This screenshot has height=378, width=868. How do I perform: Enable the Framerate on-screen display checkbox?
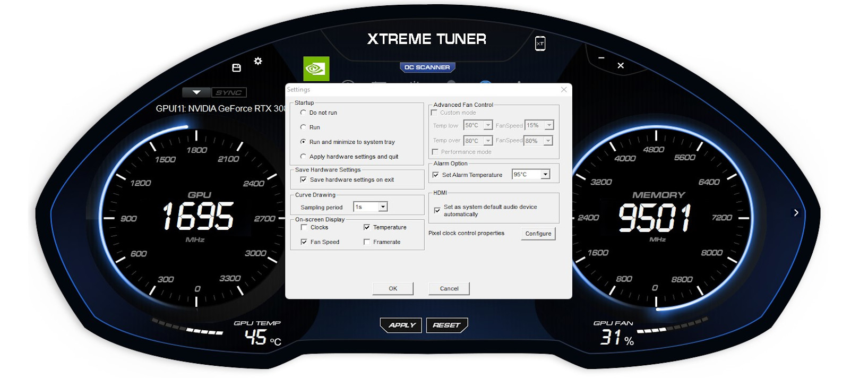click(367, 242)
